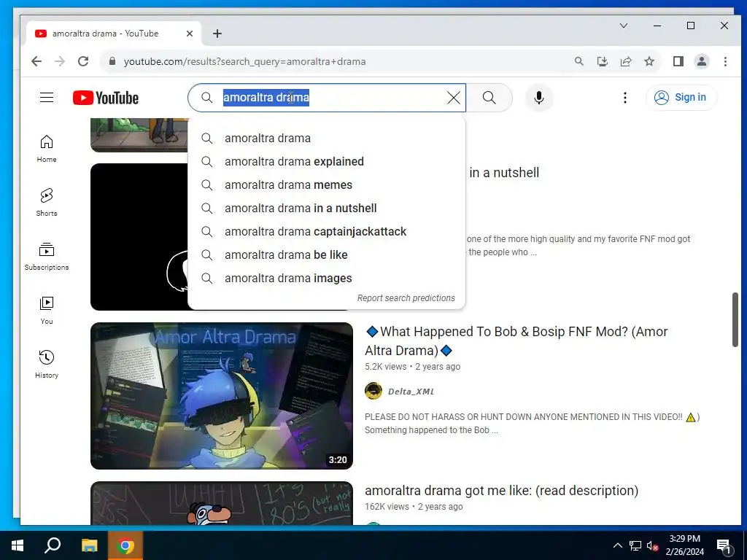
Task: Click the '5.2K views • 2 years ago' text
Action: [413, 367]
